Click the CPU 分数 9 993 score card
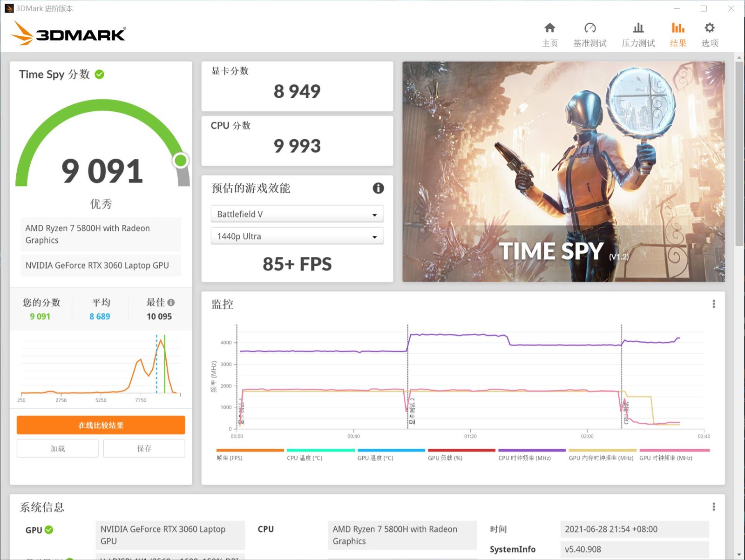The width and height of the screenshot is (745, 560). click(x=297, y=141)
